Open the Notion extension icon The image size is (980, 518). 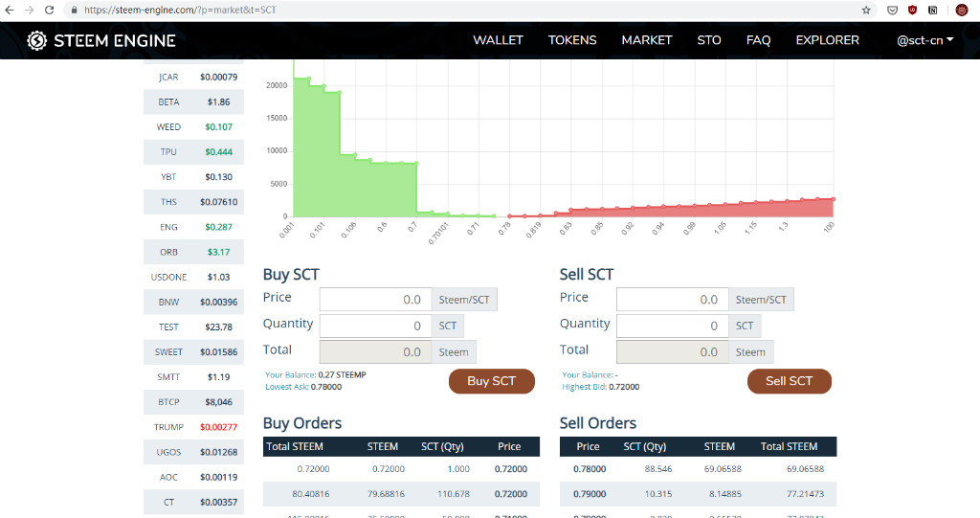coord(932,10)
